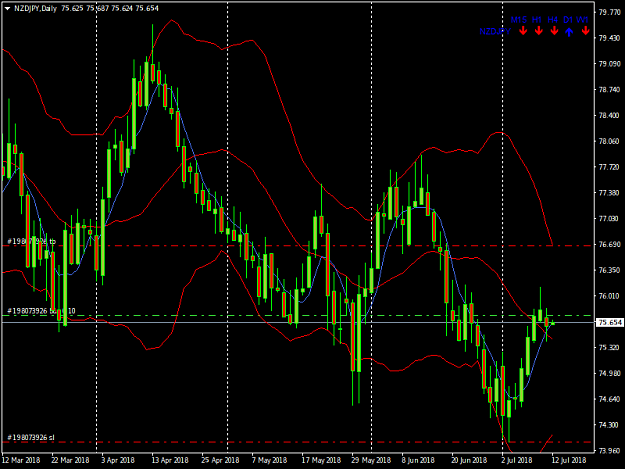
Task: Click the 29 May 2018 date label
Action: pyautogui.click(x=371, y=460)
